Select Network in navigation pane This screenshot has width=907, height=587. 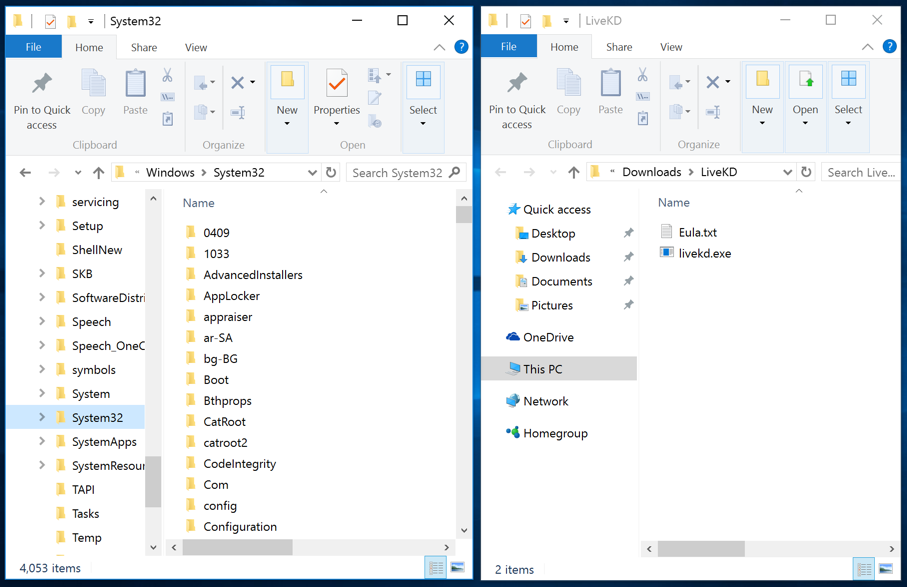pyautogui.click(x=537, y=401)
